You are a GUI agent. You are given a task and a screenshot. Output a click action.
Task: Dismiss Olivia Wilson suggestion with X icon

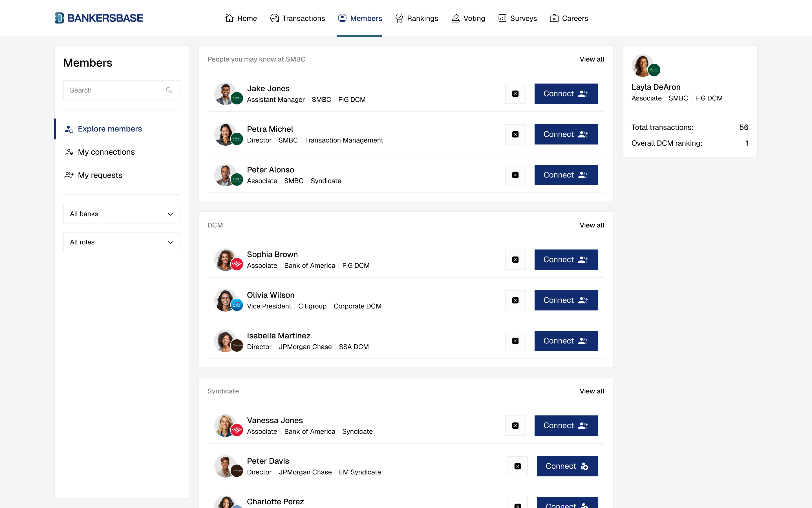(x=515, y=300)
